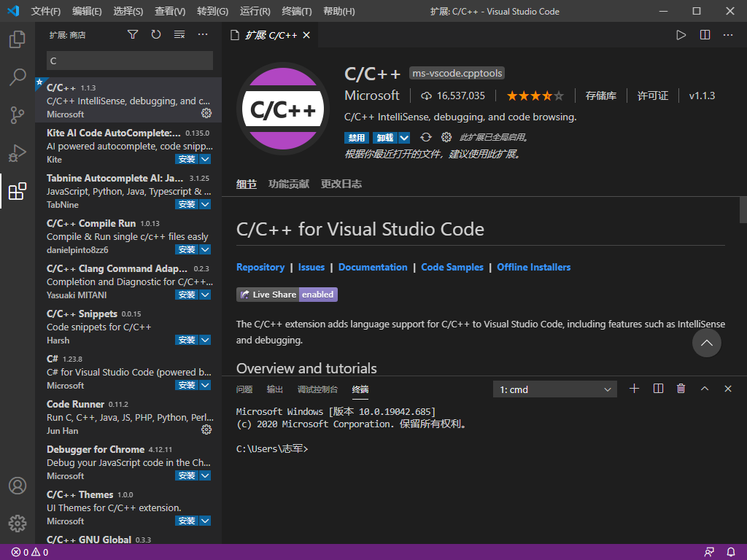
Task: Open manage gear for C/C++ list item
Action: 206,113
